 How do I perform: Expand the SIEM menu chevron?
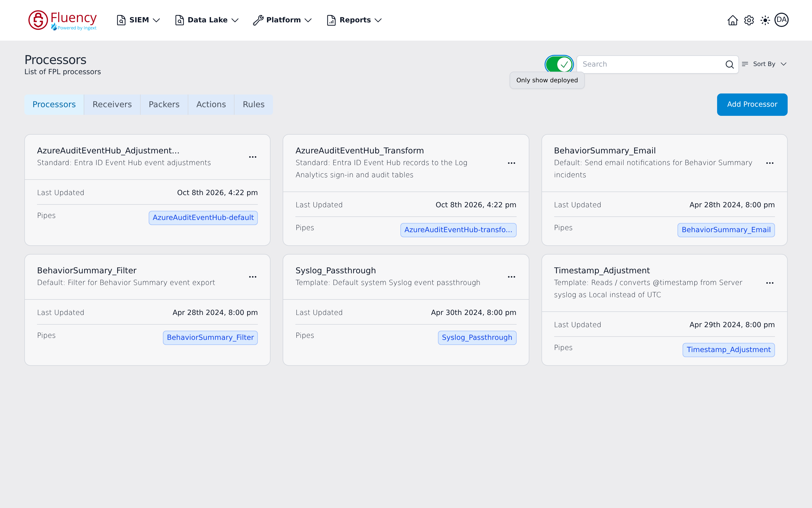click(x=156, y=20)
